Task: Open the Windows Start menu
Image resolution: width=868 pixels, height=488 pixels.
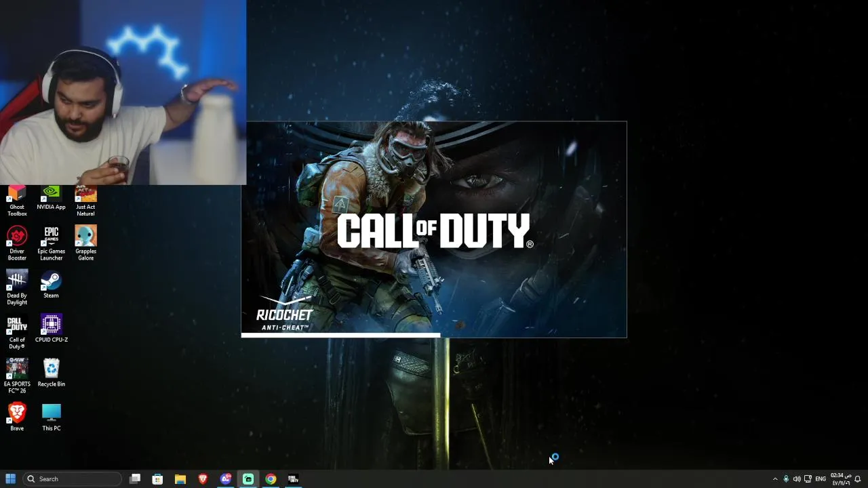Action: [10, 479]
